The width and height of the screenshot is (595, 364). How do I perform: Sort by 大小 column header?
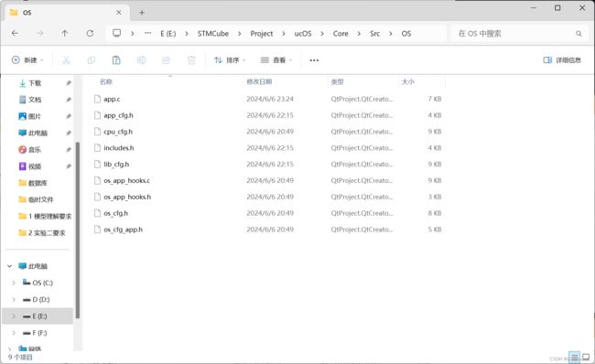408,81
